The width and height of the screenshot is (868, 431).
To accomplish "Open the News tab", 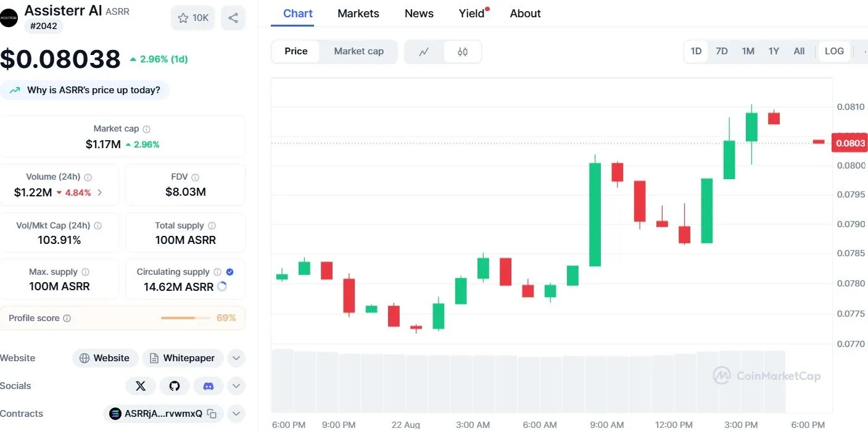I will [419, 13].
